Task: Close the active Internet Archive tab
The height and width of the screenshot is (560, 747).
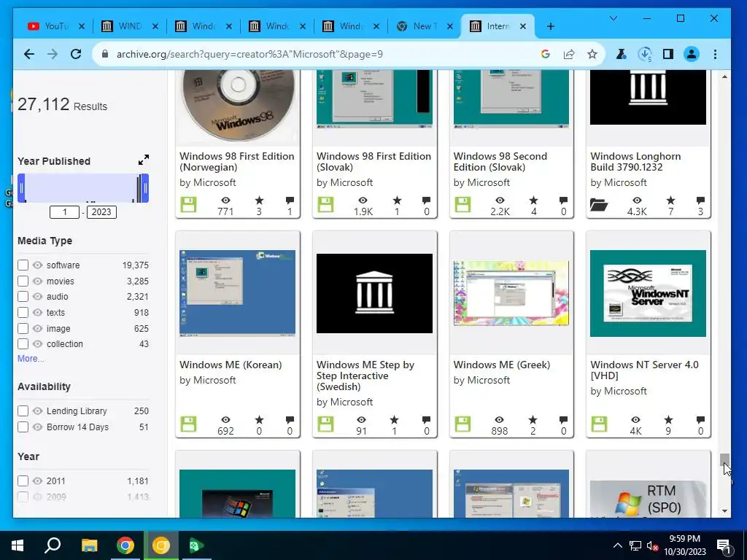Action: pos(522,26)
